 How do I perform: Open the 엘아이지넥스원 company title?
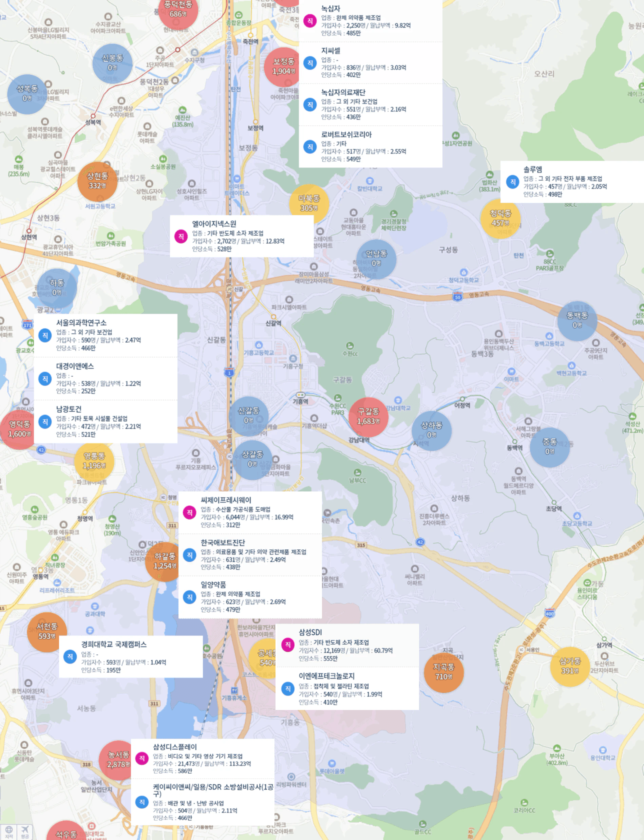(214, 224)
